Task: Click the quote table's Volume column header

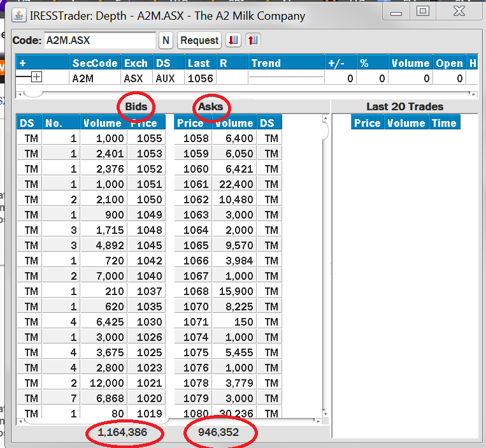Action: click(x=411, y=63)
